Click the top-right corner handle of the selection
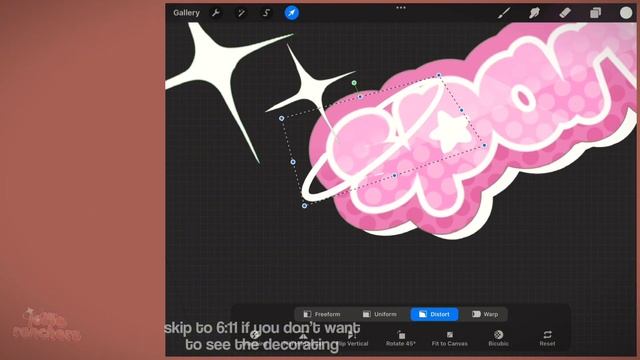The image size is (640, 360). pyautogui.click(x=439, y=75)
